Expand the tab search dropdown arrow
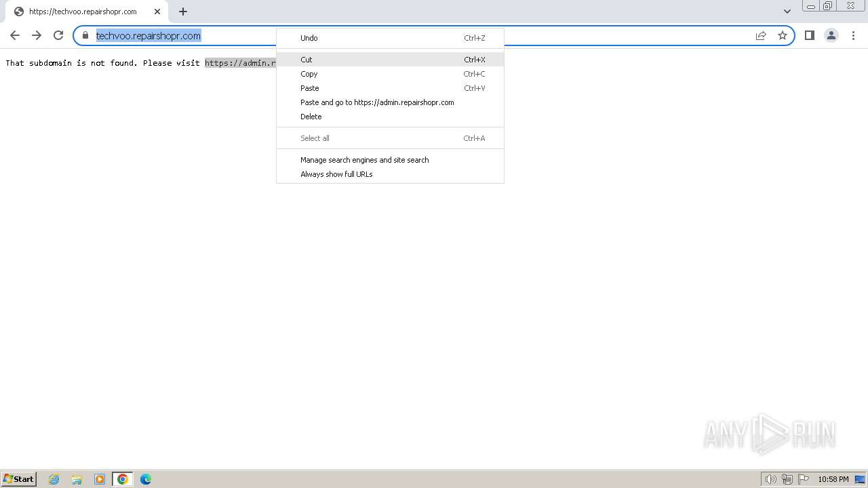Viewport: 868px width, 488px height. (x=787, y=12)
